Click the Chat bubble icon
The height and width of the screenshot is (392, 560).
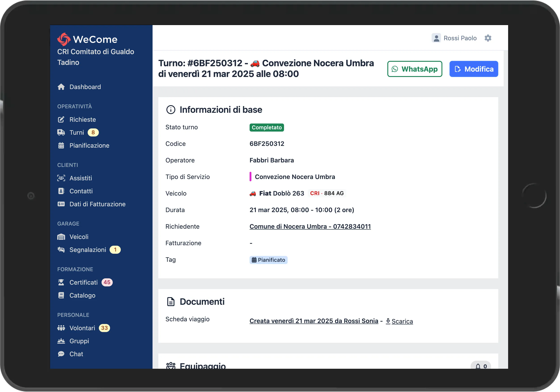61,354
